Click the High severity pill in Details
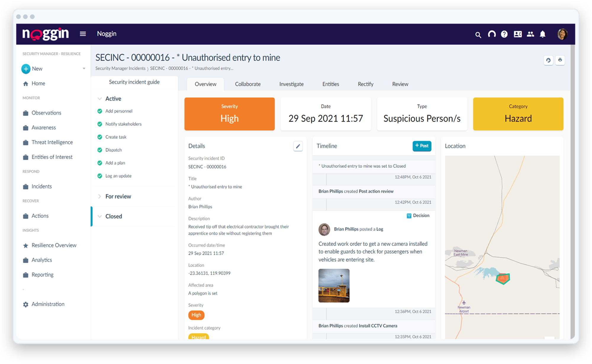Viewport: 592px width, 364px height. [196, 315]
